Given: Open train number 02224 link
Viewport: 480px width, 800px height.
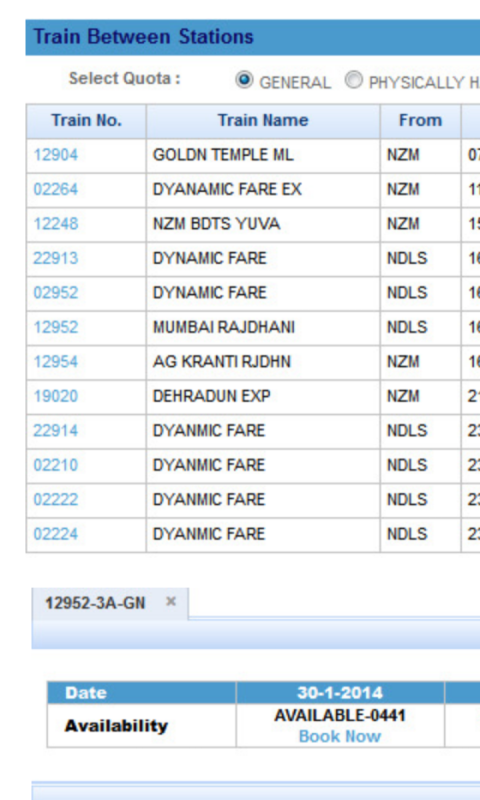Looking at the screenshot, I should click(x=56, y=534).
